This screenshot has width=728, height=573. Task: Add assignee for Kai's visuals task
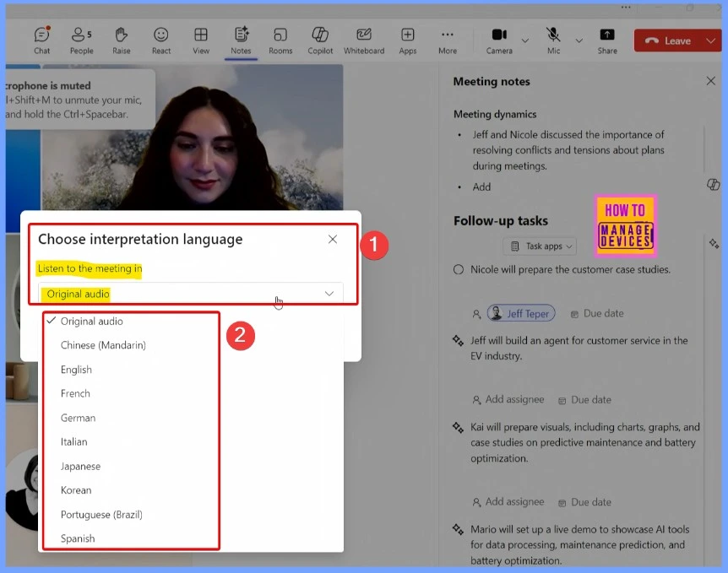[x=508, y=501]
